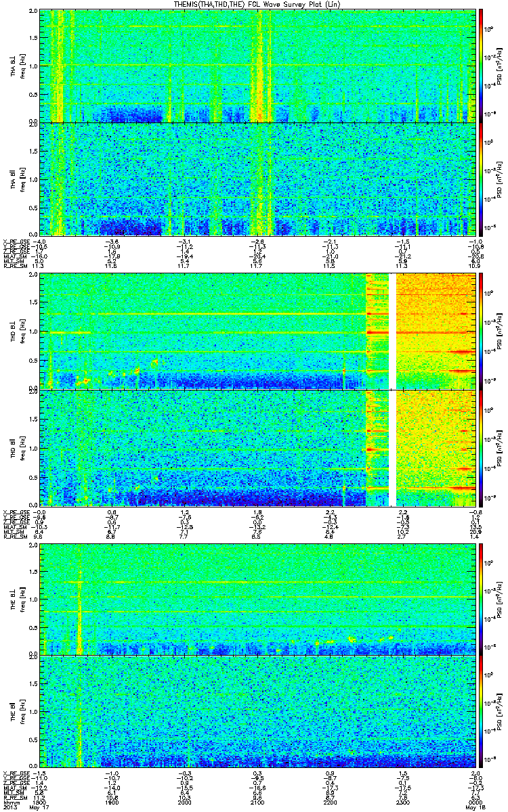The image size is (508, 812).
Task: Click the X_RE_GSE row label under THA panels
Action: (x=16, y=241)
